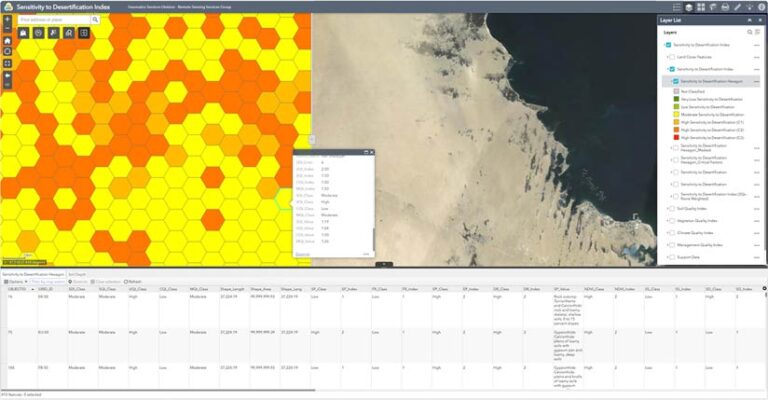Expand the Climate Quality Index group

(x=667, y=233)
